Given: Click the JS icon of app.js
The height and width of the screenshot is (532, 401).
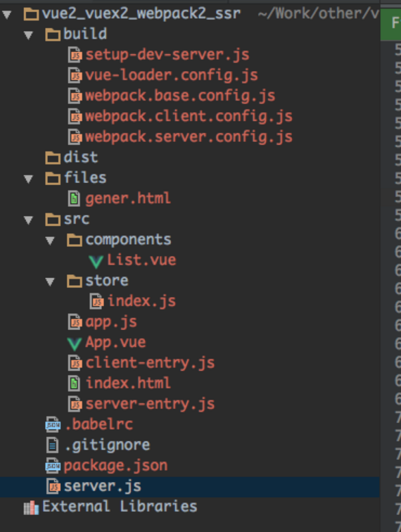Looking at the screenshot, I should [75, 322].
